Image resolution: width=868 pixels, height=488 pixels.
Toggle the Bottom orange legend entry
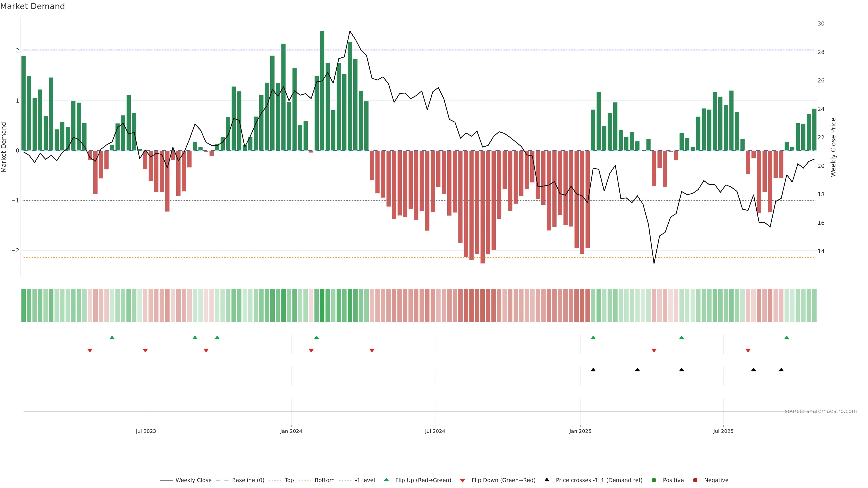point(305,480)
